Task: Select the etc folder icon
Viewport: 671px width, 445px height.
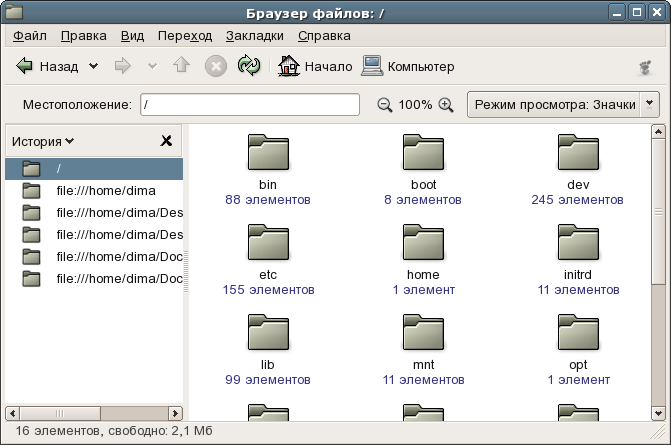Action: [267, 245]
